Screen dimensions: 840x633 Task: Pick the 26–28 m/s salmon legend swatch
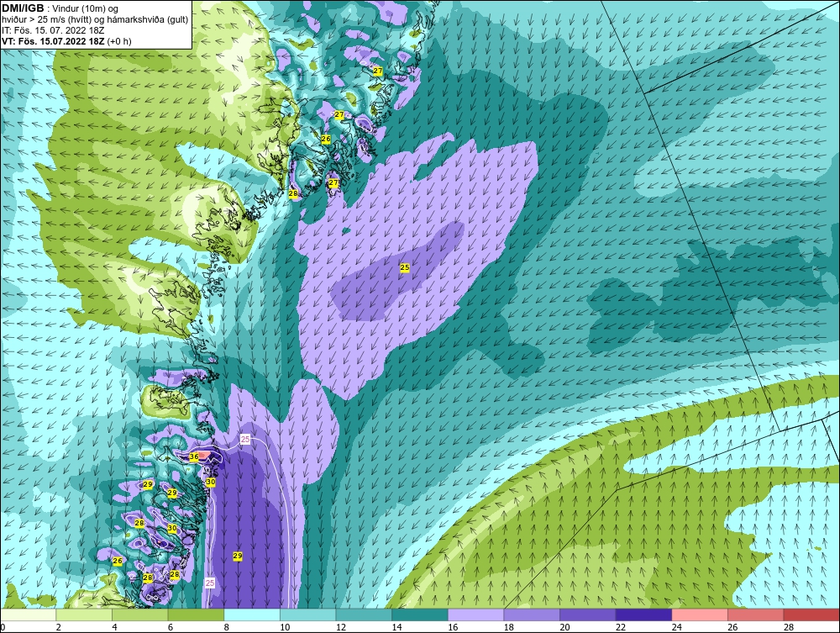pos(756,615)
